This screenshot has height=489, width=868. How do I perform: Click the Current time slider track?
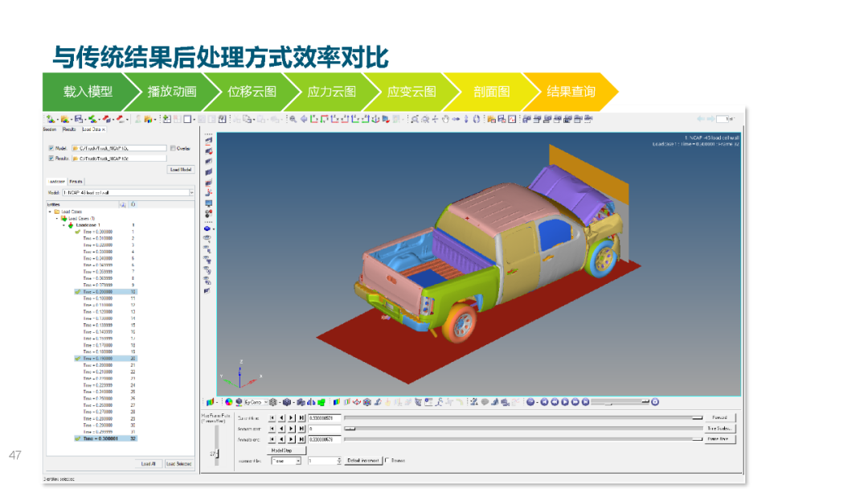point(523,417)
